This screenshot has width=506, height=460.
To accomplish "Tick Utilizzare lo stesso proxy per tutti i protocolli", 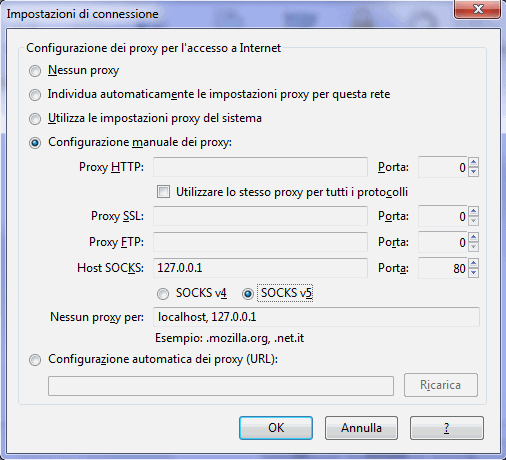I will pos(163,192).
